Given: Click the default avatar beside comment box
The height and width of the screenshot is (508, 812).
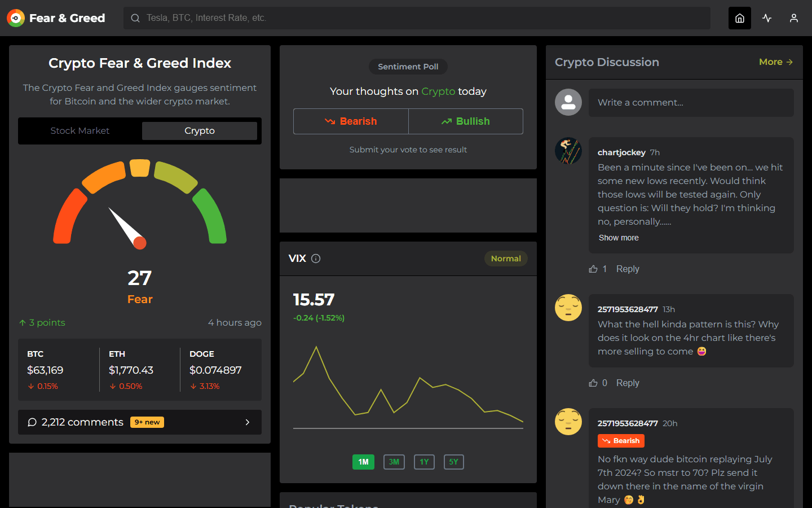Looking at the screenshot, I should 568,102.
